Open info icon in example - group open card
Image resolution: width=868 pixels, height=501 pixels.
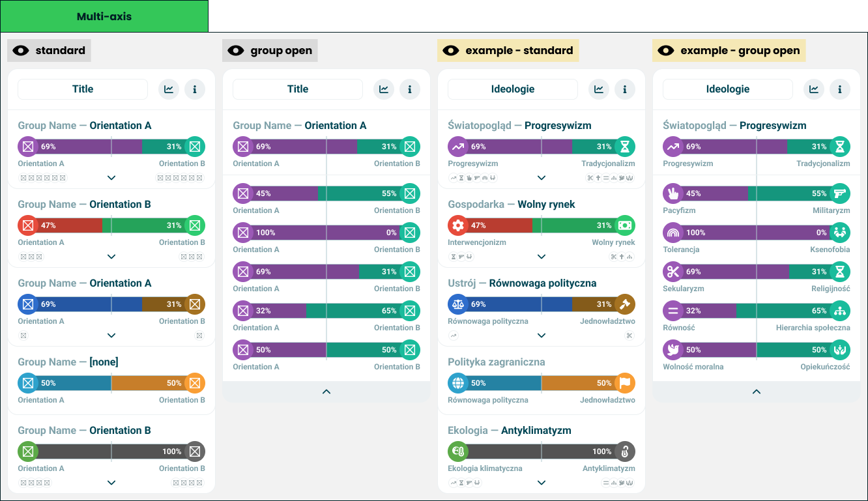[x=840, y=89]
